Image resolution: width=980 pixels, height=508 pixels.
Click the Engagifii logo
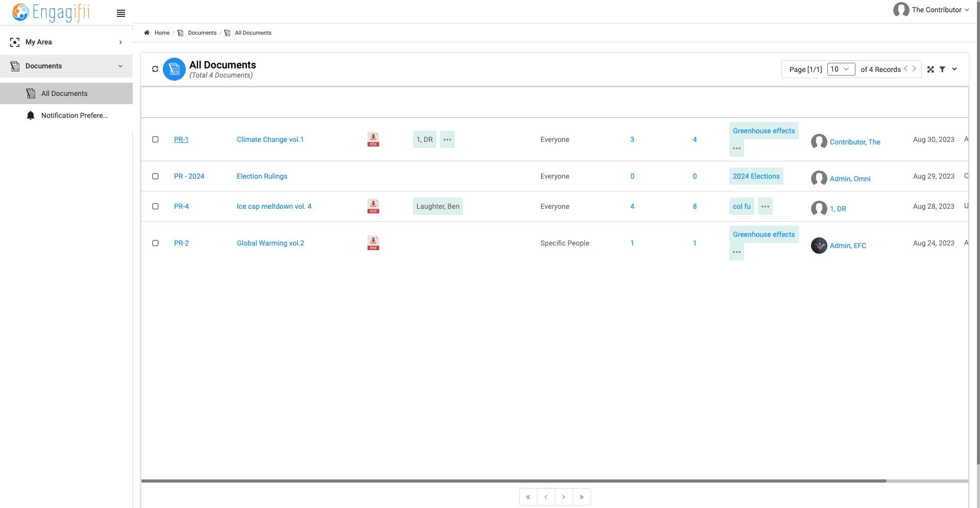[x=51, y=12]
